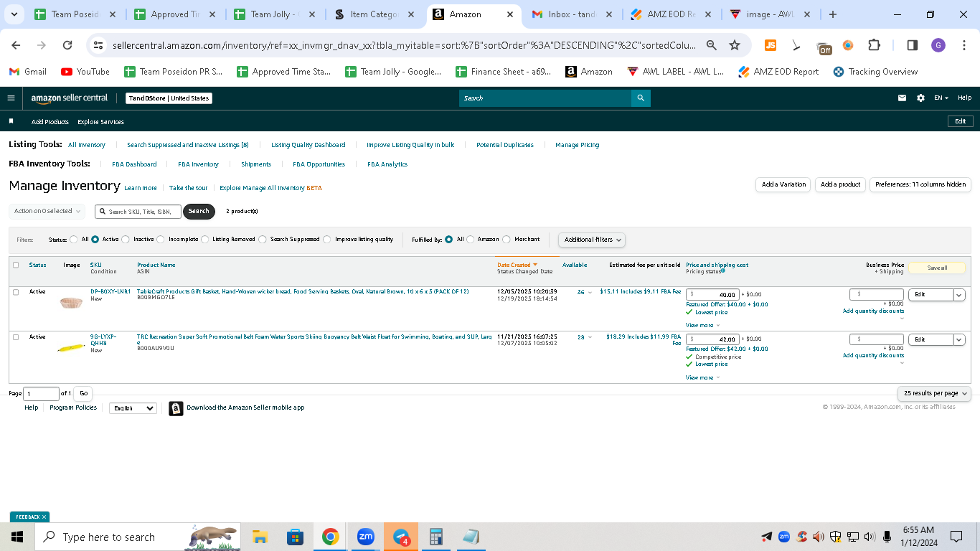This screenshot has width=980, height=551.
Task: Click the Amazon app icon near mobile app link
Action: 176,408
